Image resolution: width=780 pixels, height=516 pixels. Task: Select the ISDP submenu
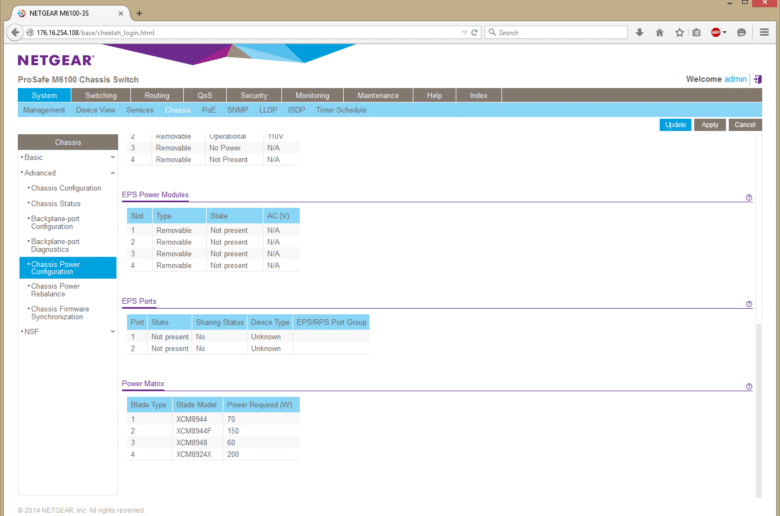click(x=296, y=110)
